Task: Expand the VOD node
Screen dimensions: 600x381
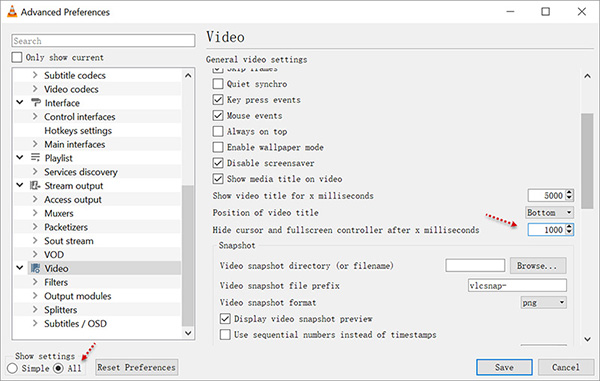Action: click(x=35, y=254)
